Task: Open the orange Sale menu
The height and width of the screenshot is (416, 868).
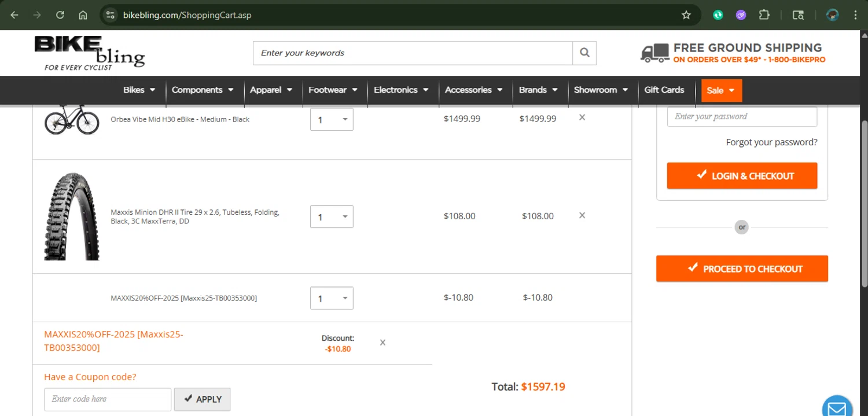Action: pyautogui.click(x=722, y=91)
